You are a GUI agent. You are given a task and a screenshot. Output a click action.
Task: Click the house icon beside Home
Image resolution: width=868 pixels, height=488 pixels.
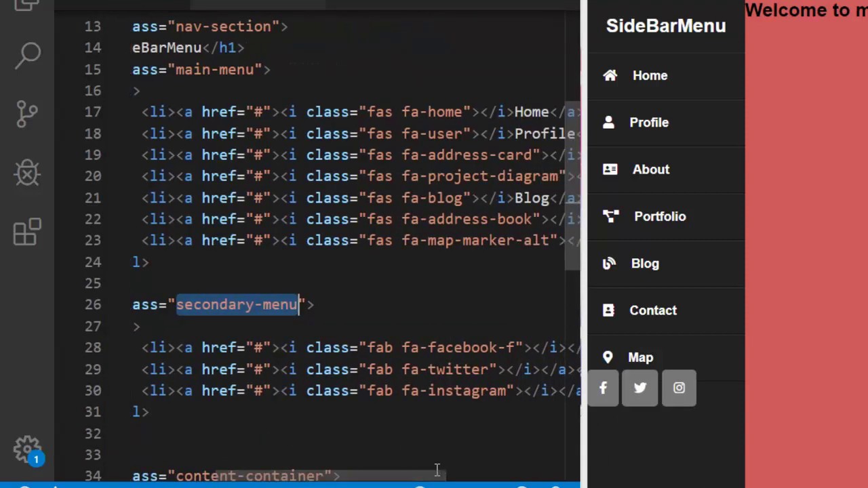click(x=610, y=75)
